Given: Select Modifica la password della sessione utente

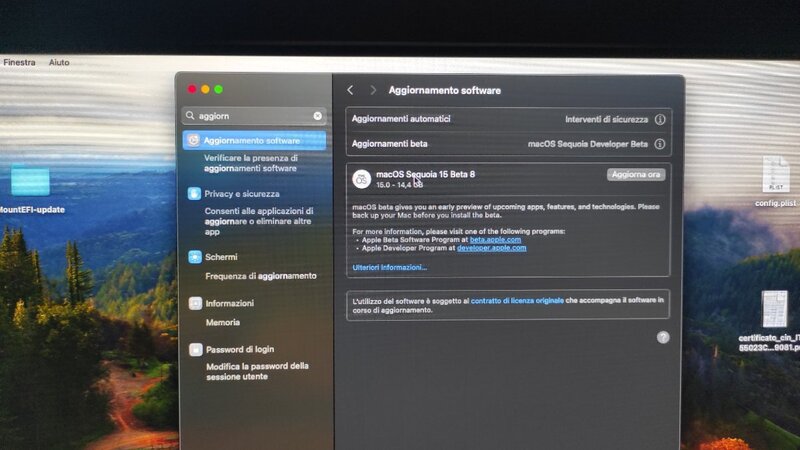Looking at the screenshot, I should [257, 371].
